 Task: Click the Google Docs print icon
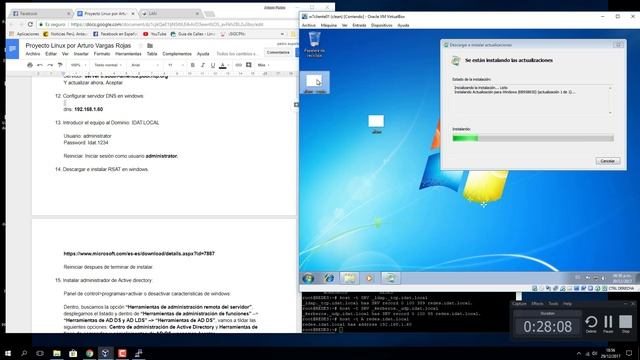coord(30,65)
